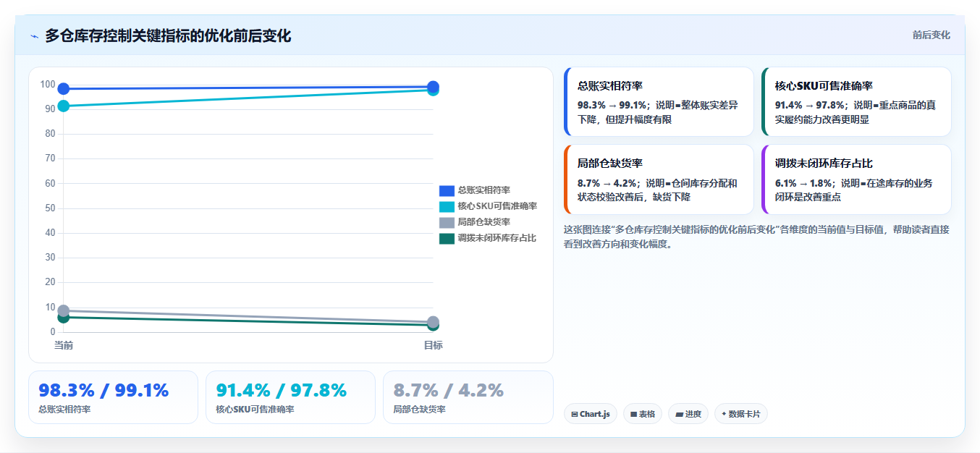Click 局部仓缺货率 label under gray stat
980x453 pixels.
pos(419,410)
